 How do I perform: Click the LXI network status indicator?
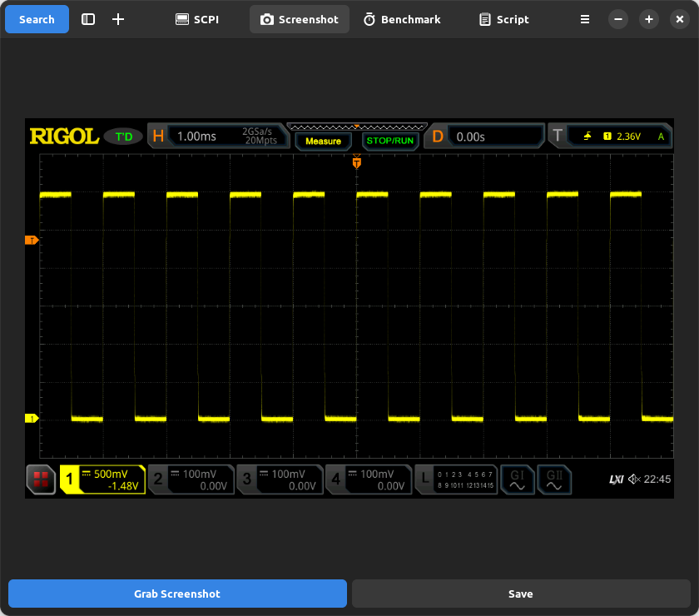[x=616, y=479]
